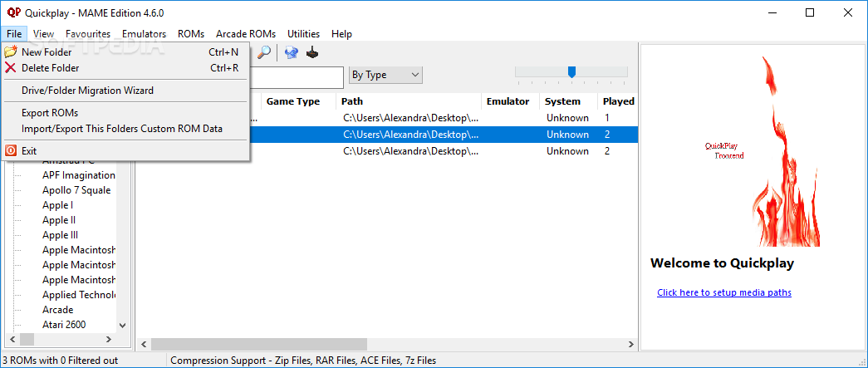868x368 pixels.
Task: Sort by the System column header
Action: pyautogui.click(x=568, y=101)
